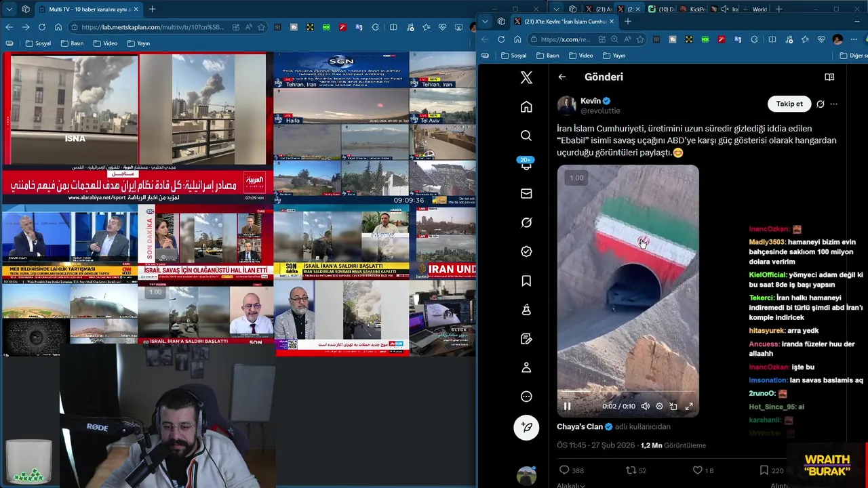Open a new tab in Multi TV window
Screen dimensions: 868x488
152,9
